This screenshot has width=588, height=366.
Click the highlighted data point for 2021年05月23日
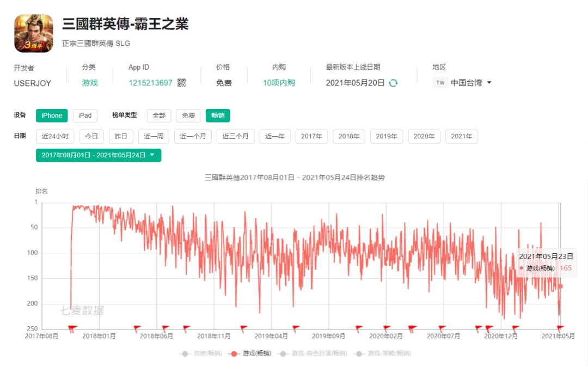[561, 286]
